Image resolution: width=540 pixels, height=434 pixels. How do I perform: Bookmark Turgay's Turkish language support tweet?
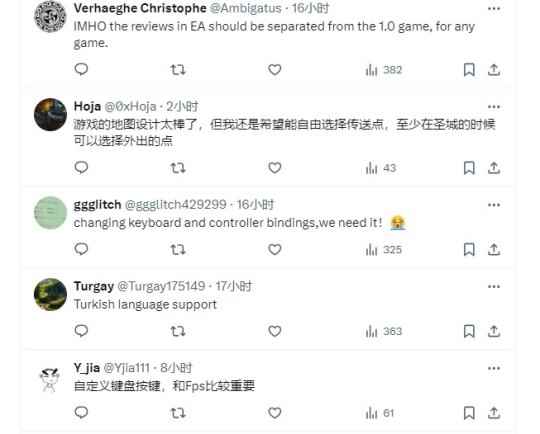point(469,331)
